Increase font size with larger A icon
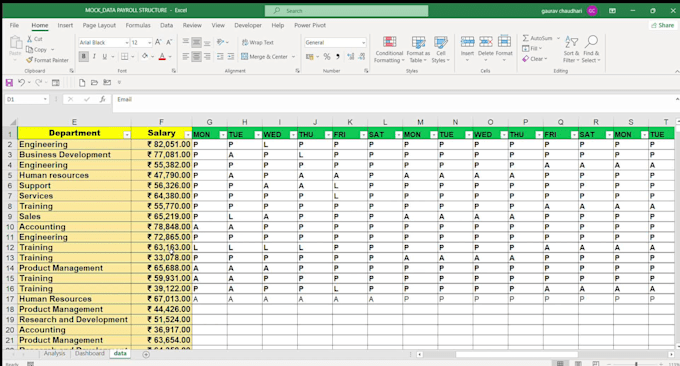Image resolution: width=680 pixels, height=366 pixels. 158,42
